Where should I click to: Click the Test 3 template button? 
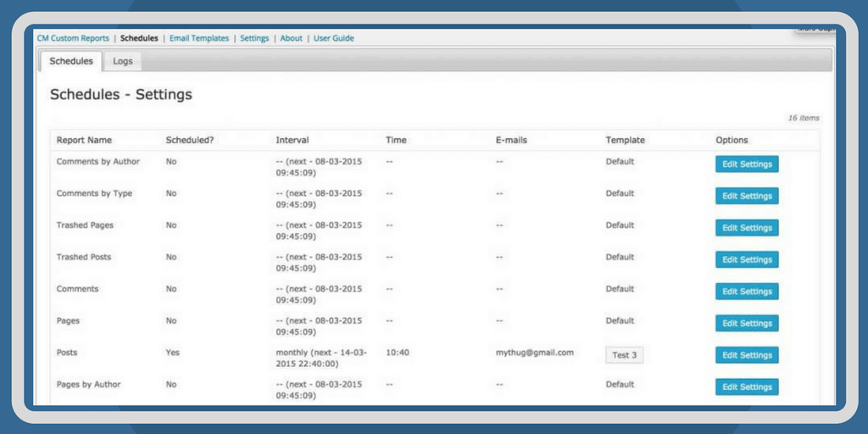coord(624,355)
